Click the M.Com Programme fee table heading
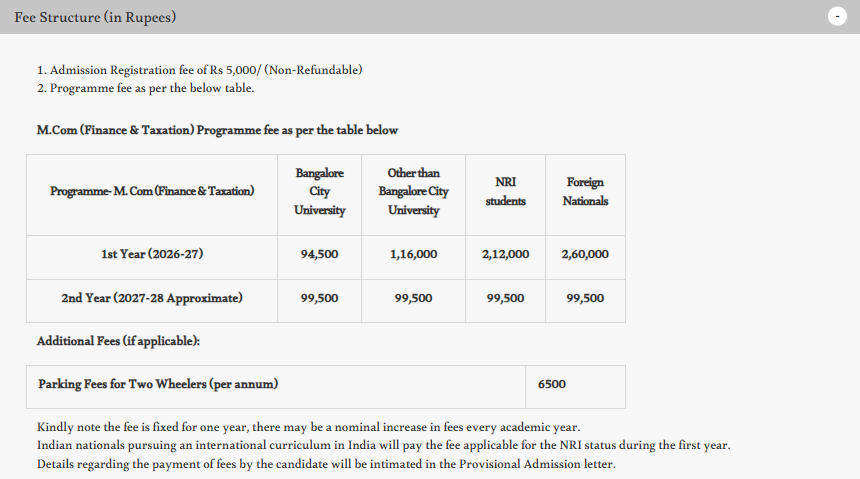Screen dimensions: 860x479 click(217, 130)
